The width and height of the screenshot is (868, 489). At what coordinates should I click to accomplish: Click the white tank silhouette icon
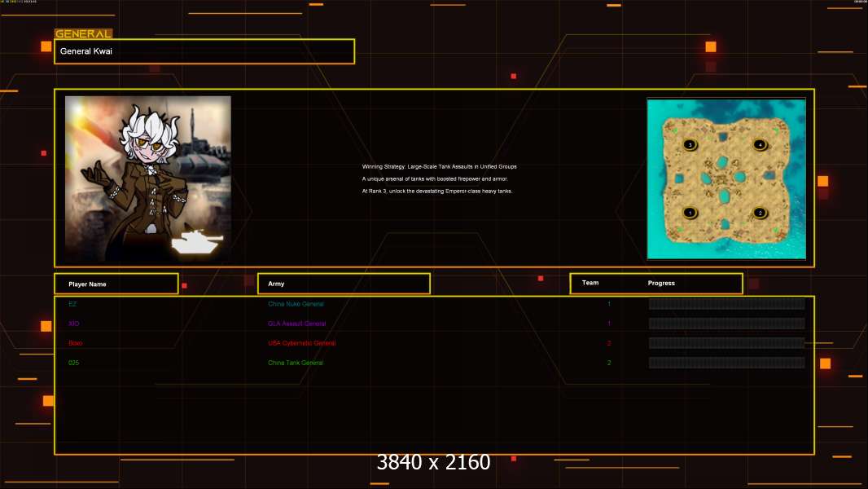pyautogui.click(x=196, y=242)
